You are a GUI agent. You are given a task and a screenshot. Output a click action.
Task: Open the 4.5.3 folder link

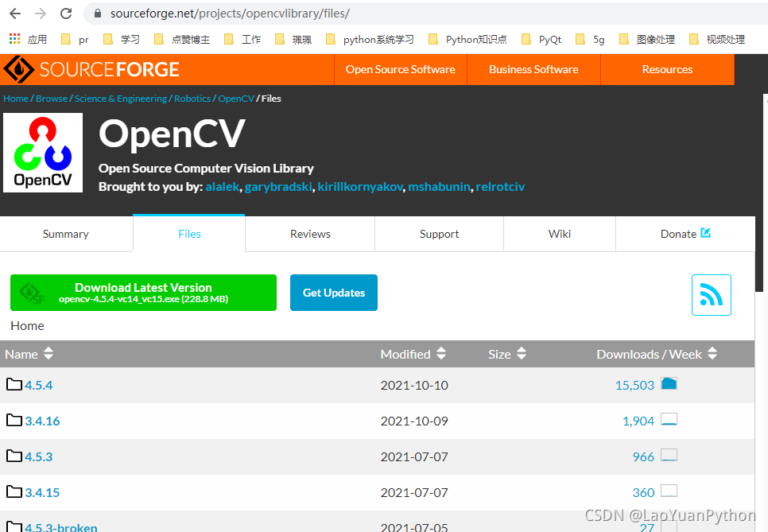point(39,456)
